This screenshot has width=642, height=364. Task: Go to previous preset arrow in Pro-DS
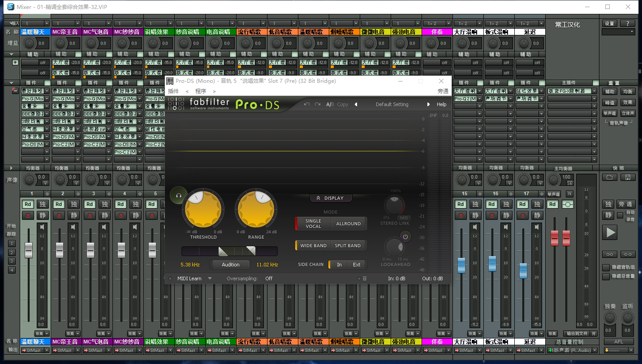pyautogui.click(x=356, y=104)
